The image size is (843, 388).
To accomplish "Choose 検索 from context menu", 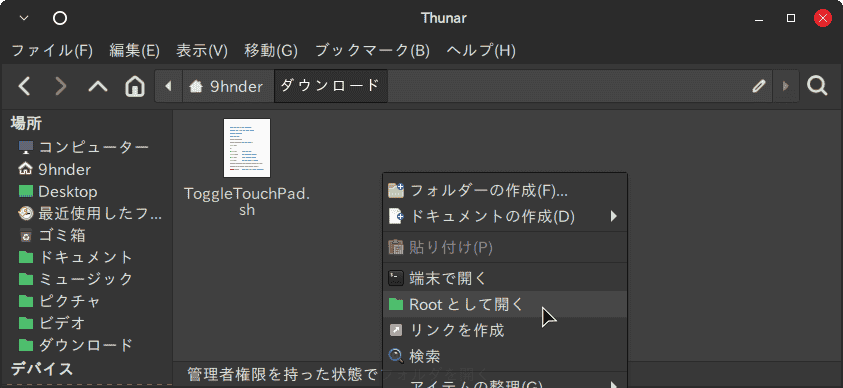I will [505, 356].
